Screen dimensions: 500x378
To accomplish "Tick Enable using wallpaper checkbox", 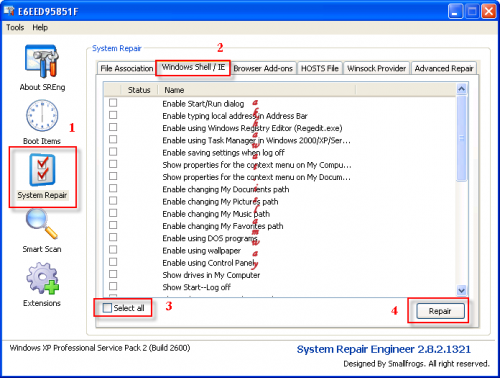I will (113, 249).
